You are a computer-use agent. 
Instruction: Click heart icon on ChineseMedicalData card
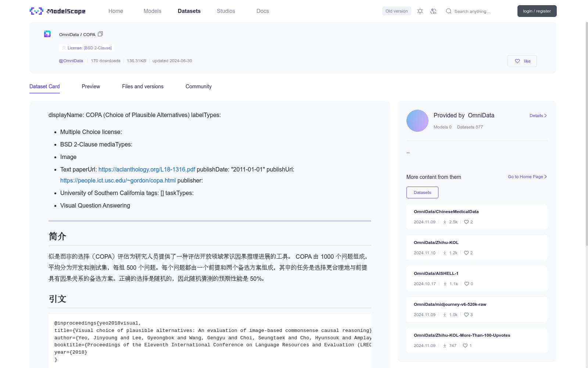coord(466,222)
